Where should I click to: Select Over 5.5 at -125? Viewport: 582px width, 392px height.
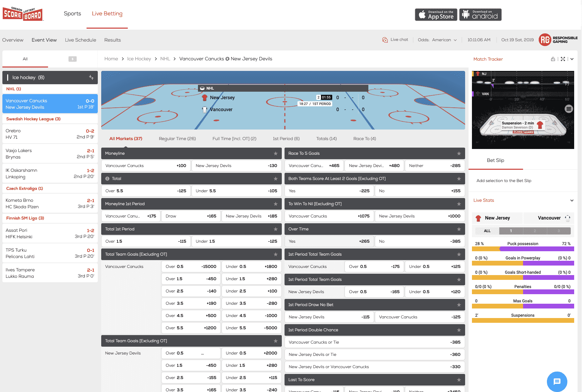[x=146, y=191]
